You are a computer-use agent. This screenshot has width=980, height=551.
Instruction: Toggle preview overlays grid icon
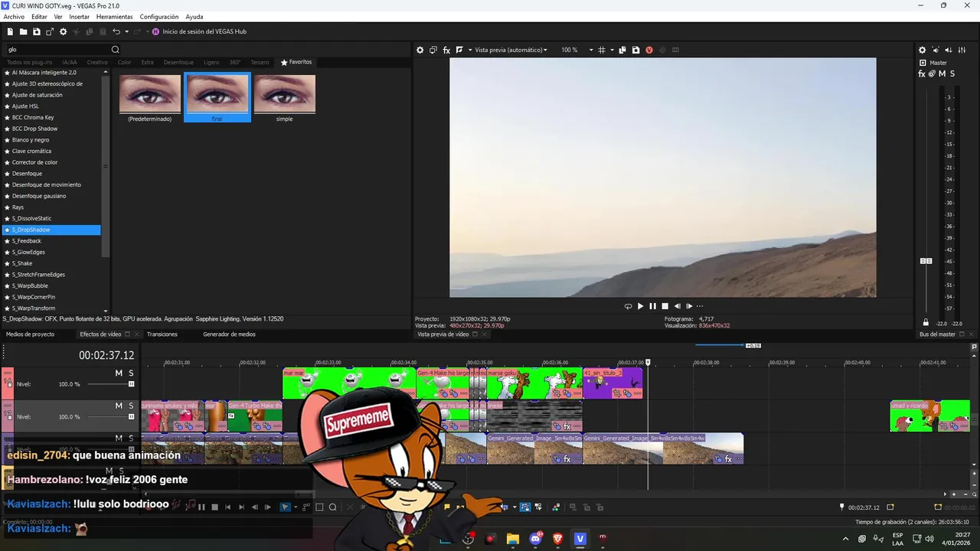(602, 50)
